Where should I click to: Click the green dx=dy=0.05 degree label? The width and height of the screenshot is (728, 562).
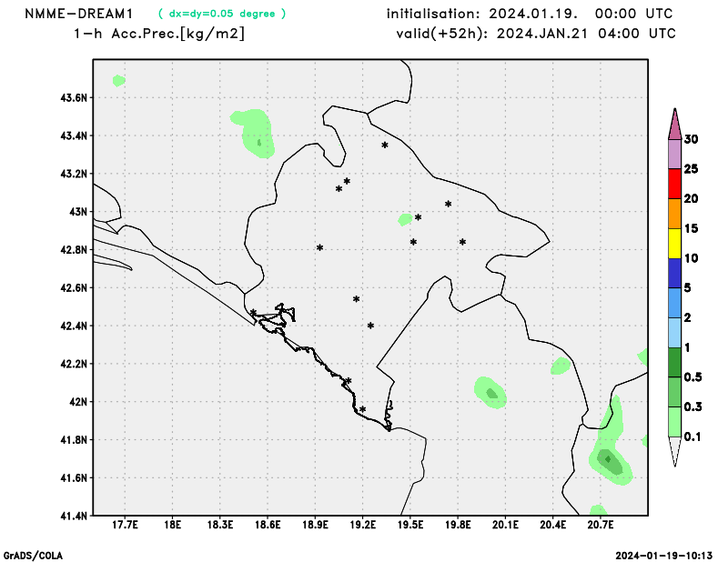click(x=222, y=14)
